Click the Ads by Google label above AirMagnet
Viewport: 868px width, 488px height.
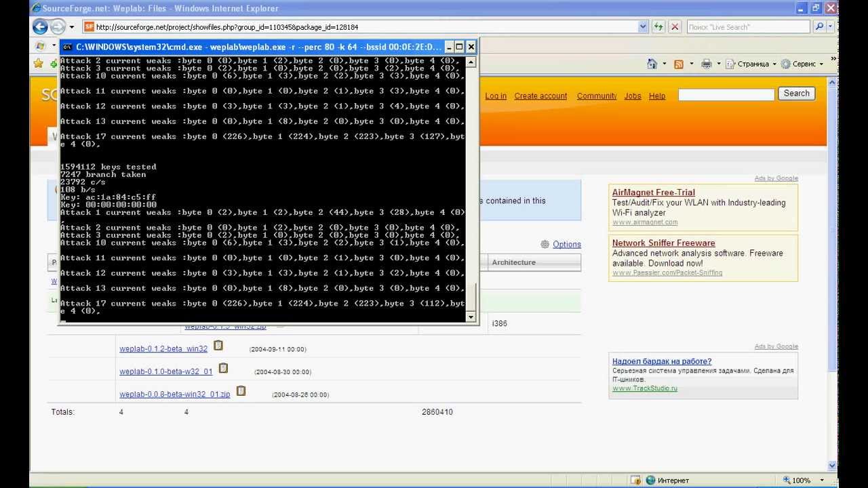point(776,178)
